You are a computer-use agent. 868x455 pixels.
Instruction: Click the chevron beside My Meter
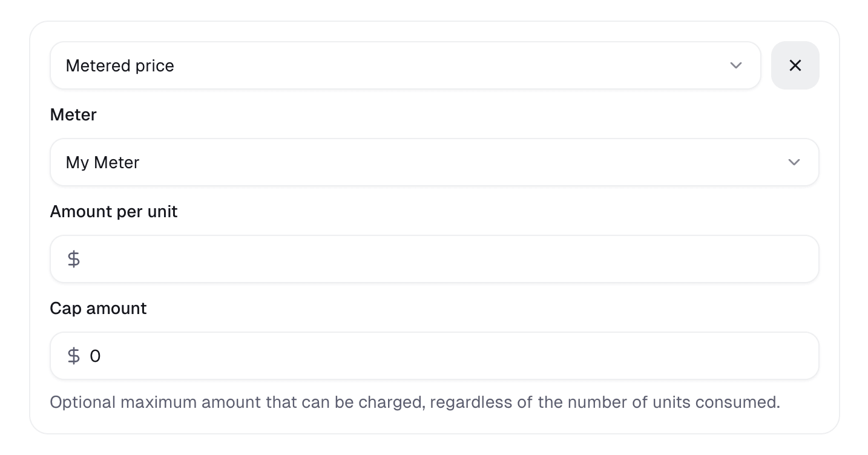[x=794, y=162]
